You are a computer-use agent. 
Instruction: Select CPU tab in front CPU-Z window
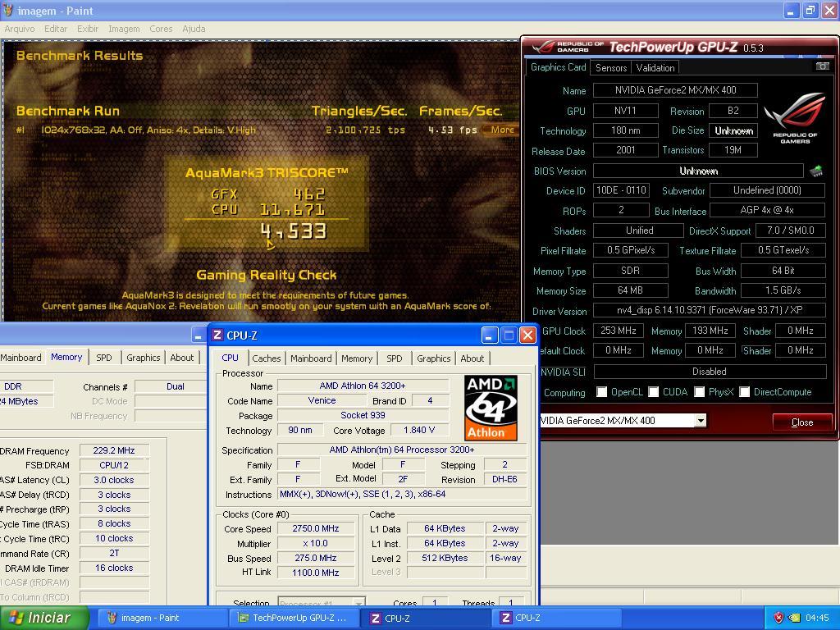click(231, 358)
